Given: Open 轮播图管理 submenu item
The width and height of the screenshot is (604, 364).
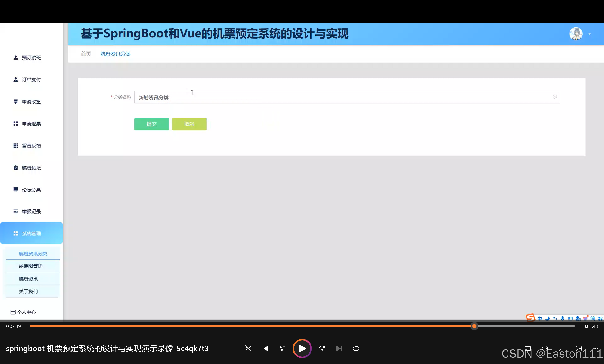Looking at the screenshot, I should [33, 266].
